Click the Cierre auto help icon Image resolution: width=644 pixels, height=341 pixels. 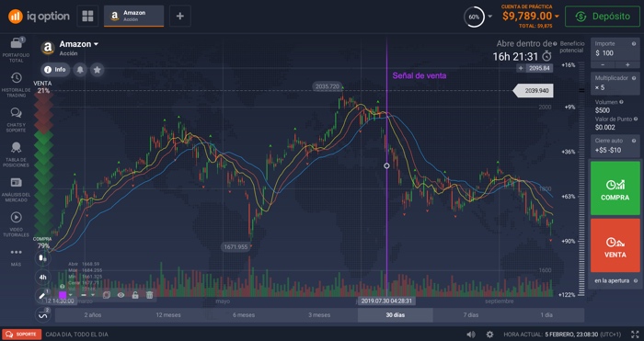click(x=634, y=141)
